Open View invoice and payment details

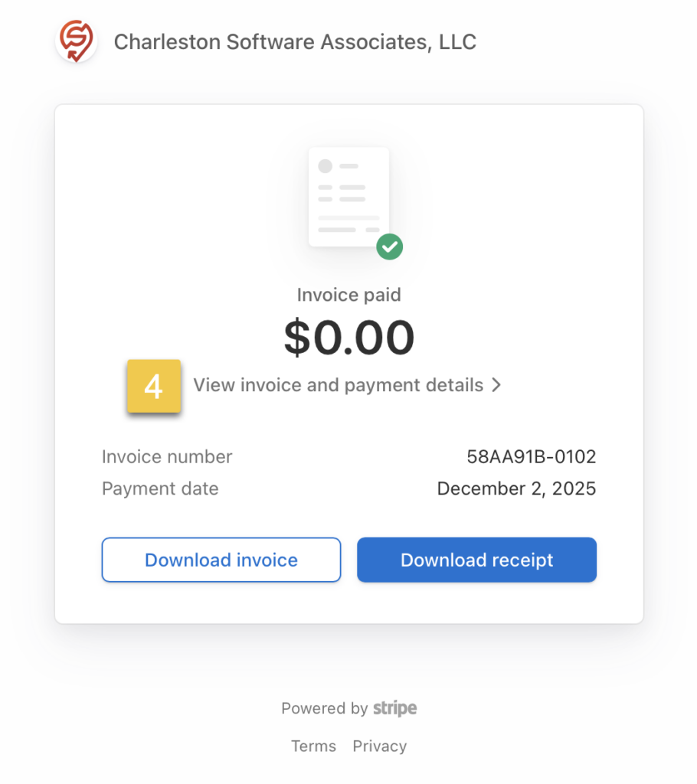[x=338, y=385]
